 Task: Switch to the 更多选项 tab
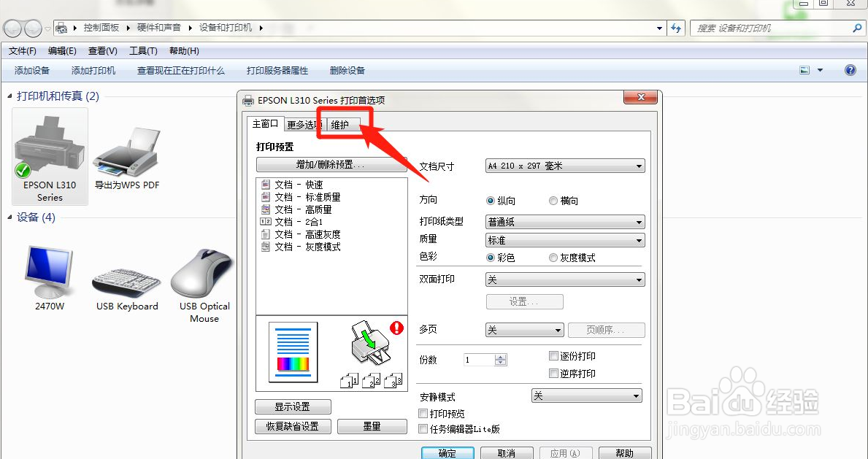coord(304,125)
